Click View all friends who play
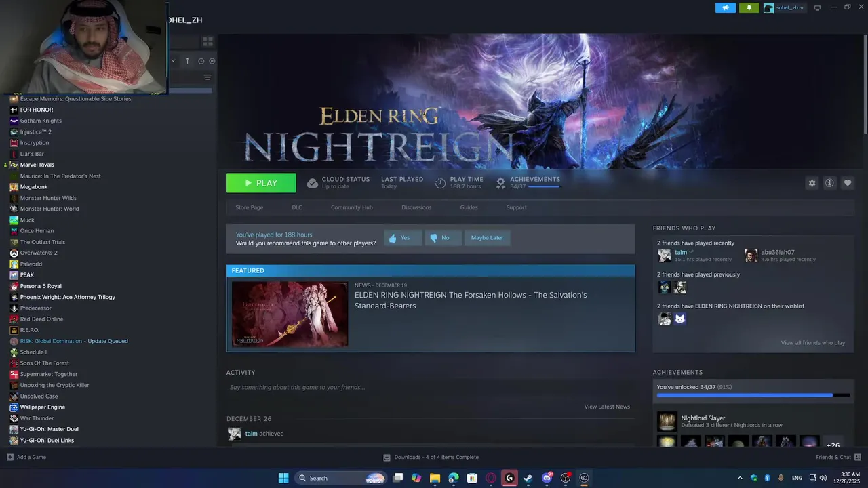Image resolution: width=868 pixels, height=488 pixels. tap(813, 342)
